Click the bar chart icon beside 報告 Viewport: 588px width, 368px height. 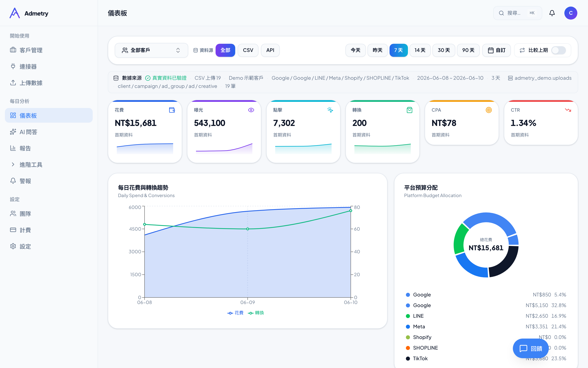click(13, 148)
